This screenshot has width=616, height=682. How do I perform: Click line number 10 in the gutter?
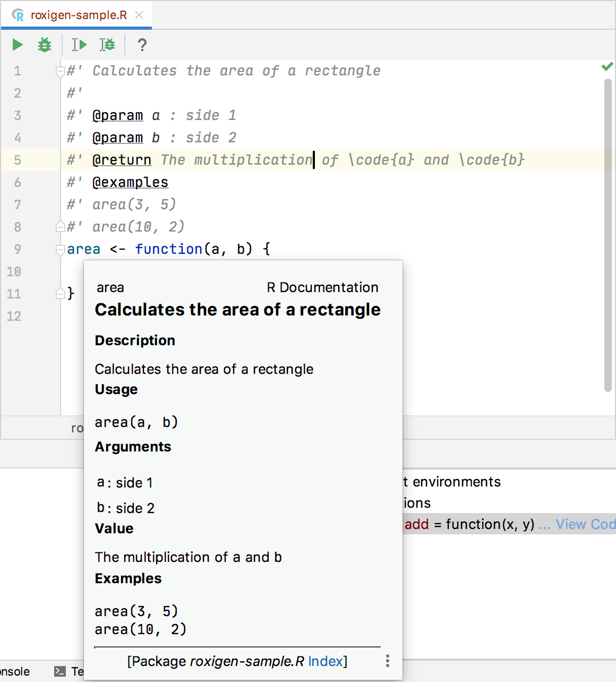(14, 271)
